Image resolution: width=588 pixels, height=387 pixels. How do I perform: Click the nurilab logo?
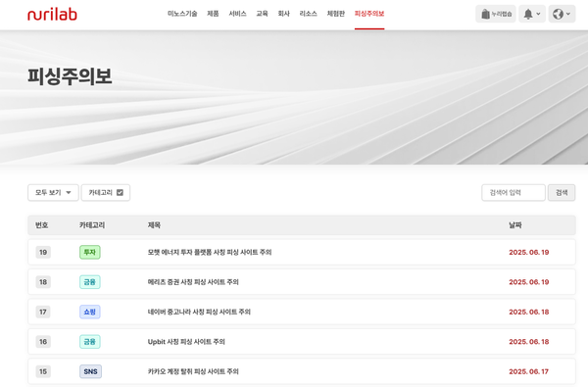52,15
